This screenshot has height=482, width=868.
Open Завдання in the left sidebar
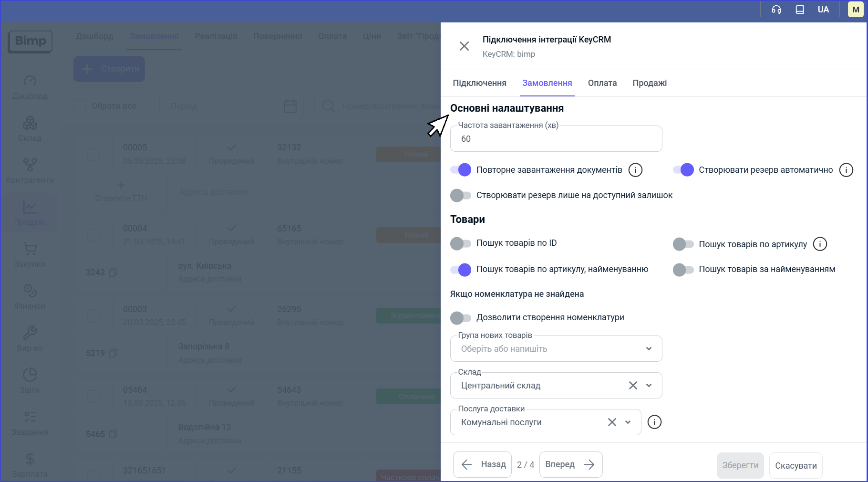click(30, 423)
